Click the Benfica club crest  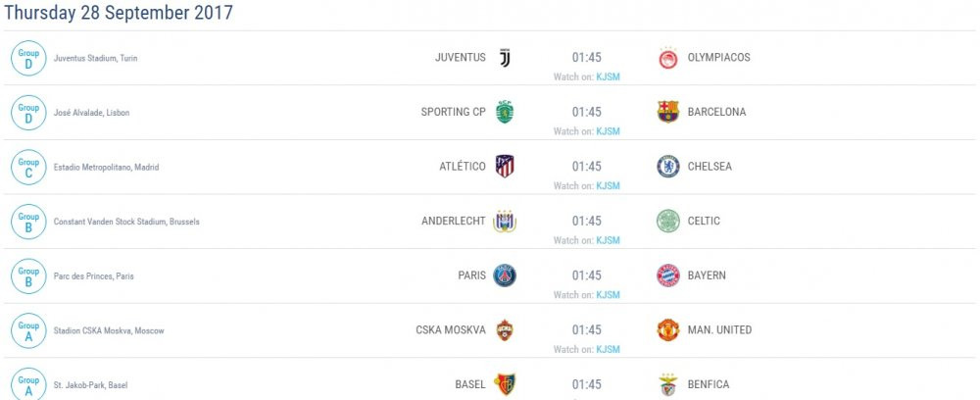point(668,384)
